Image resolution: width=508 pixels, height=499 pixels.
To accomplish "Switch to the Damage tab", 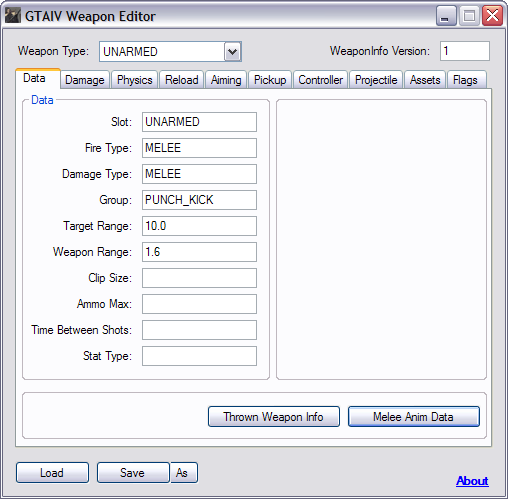I will pyautogui.click(x=85, y=80).
